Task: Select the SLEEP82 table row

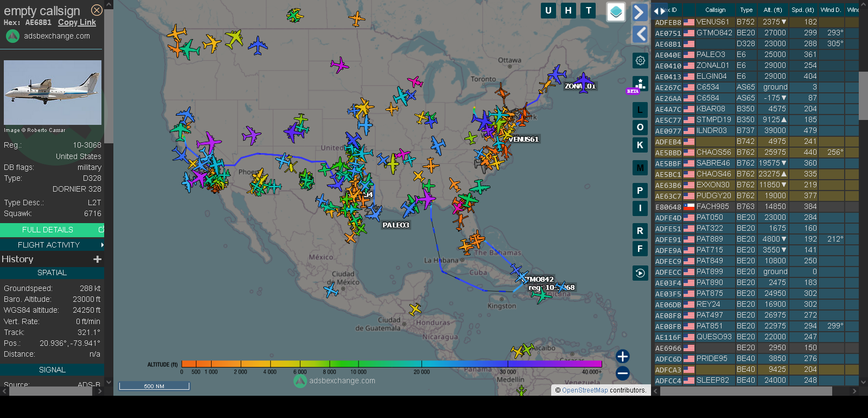Action: (756, 381)
